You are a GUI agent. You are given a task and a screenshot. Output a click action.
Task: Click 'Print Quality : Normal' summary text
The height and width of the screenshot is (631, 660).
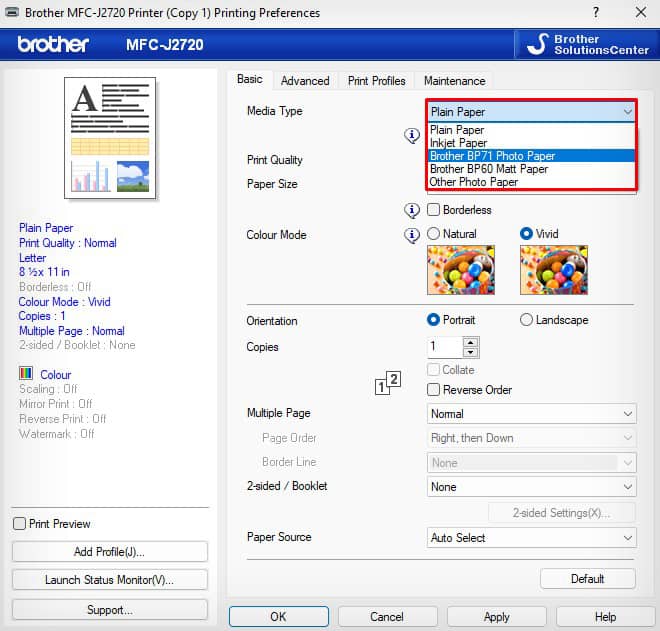click(68, 243)
